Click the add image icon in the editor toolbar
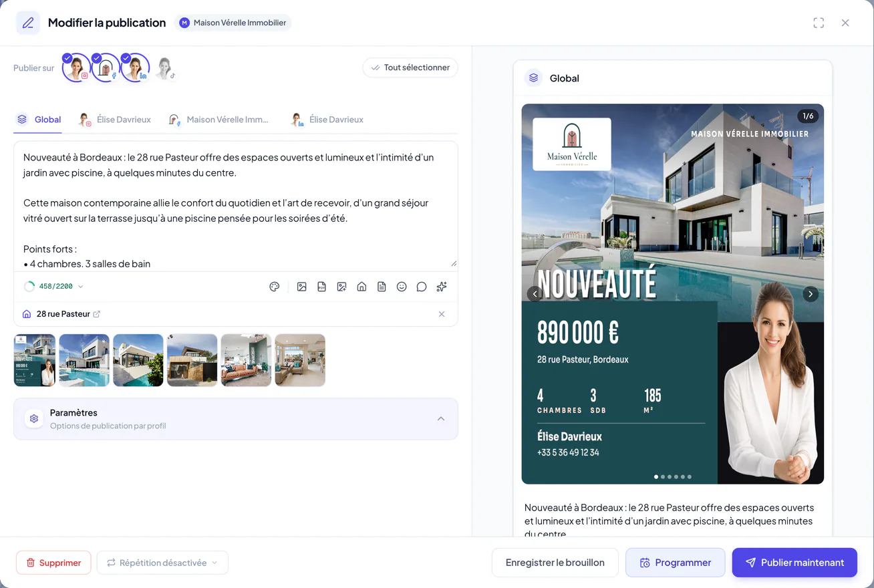The height and width of the screenshot is (588, 874). (x=302, y=287)
